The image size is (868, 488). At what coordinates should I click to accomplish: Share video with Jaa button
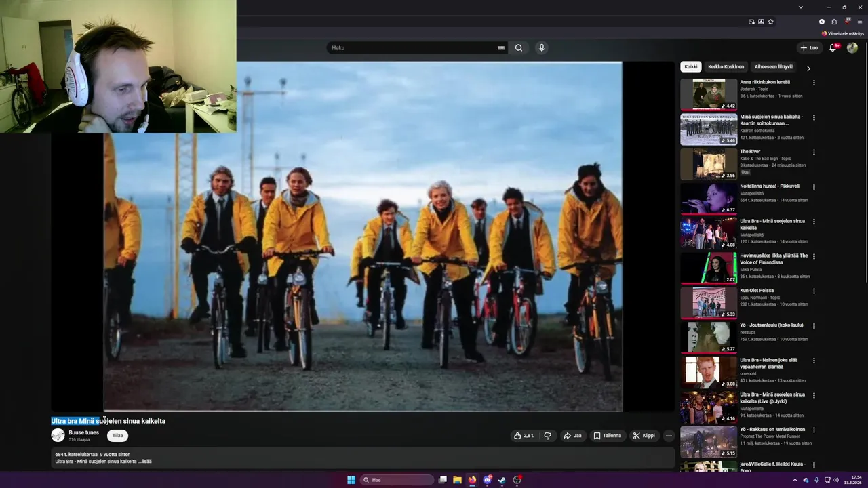coord(572,436)
